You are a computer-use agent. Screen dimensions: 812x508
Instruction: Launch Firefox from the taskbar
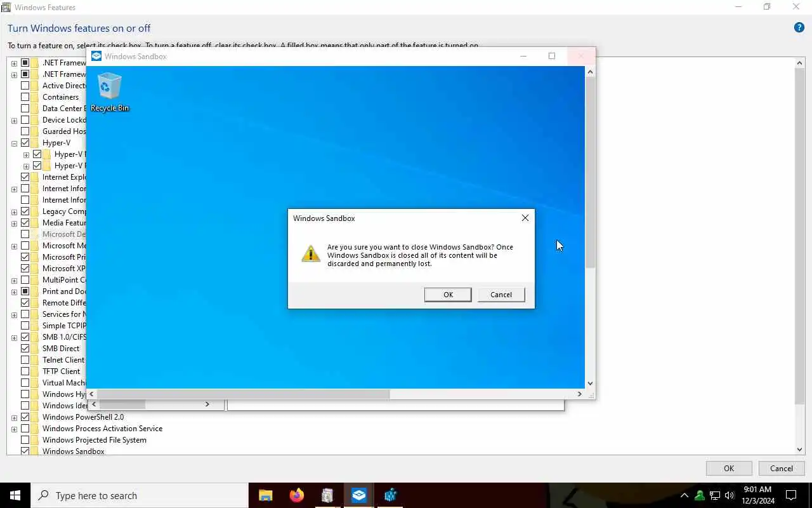[x=296, y=495]
